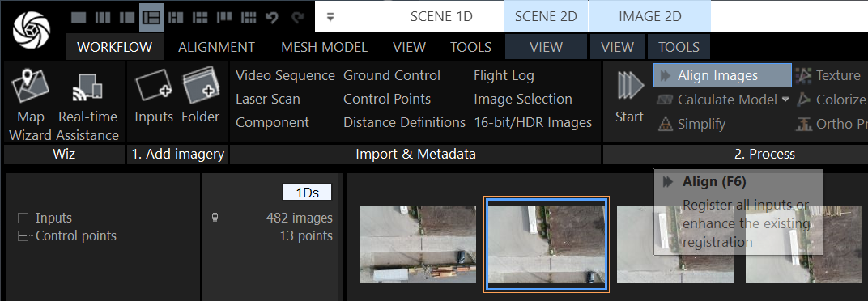Switch to the single-pane layout icon

[x=79, y=18]
